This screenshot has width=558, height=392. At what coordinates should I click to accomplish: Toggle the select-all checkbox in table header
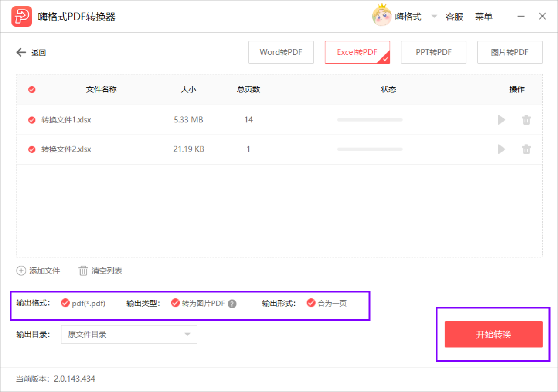(x=32, y=90)
